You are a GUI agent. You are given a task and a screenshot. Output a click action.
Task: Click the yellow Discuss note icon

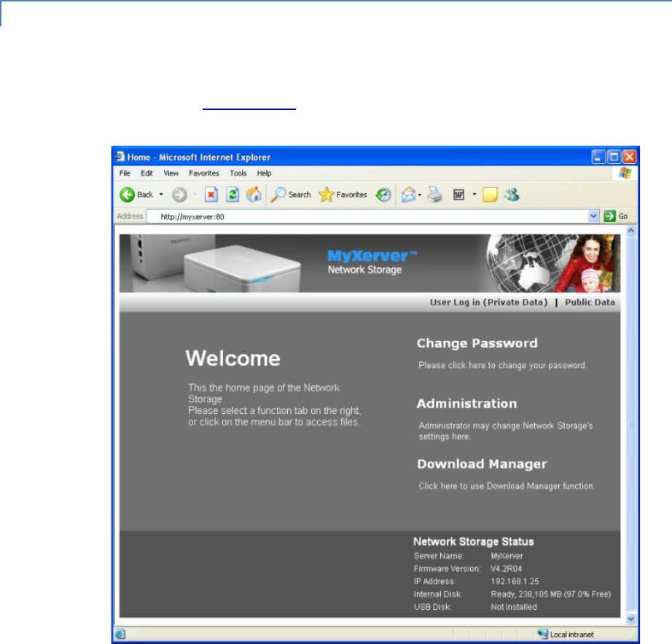pos(490,195)
